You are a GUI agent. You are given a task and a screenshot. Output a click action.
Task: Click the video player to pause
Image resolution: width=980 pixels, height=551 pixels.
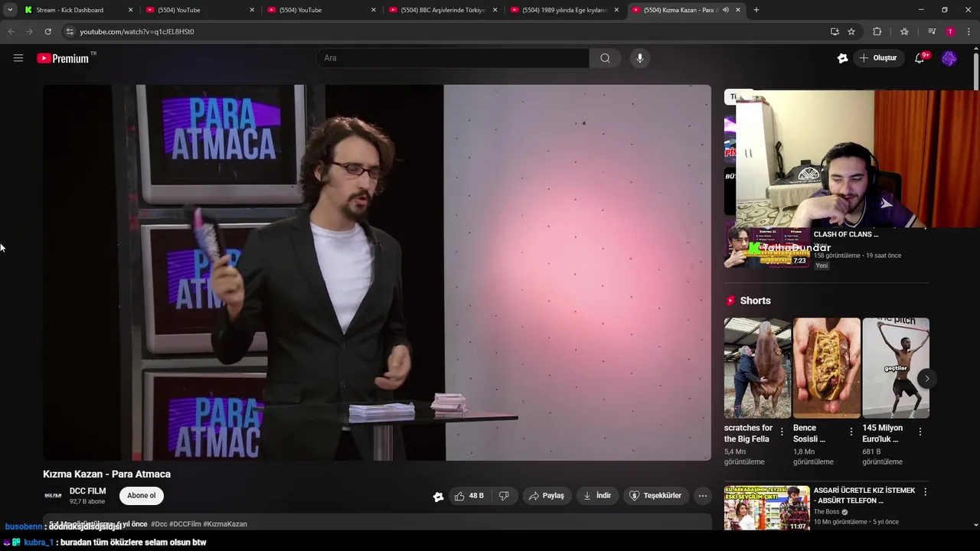point(377,272)
